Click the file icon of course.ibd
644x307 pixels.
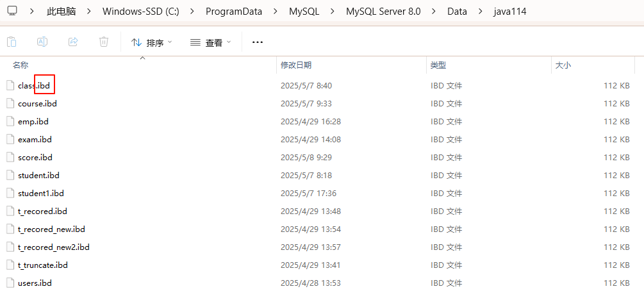[x=10, y=104]
